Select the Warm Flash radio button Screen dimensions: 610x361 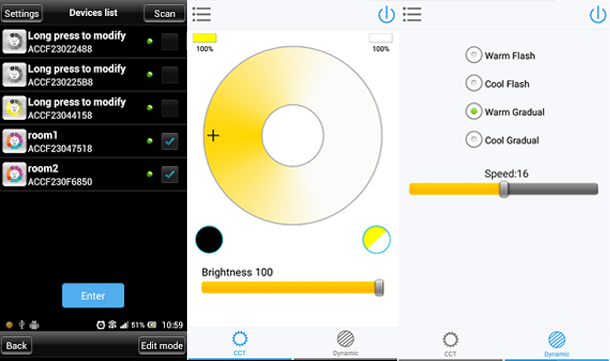[x=474, y=55]
